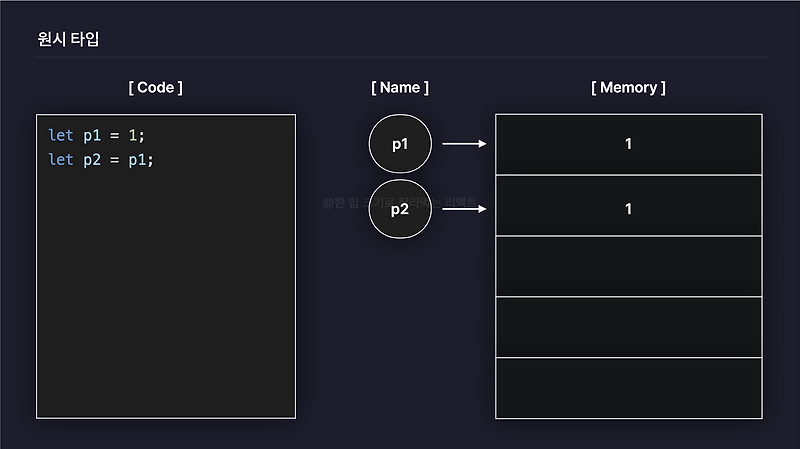The image size is (800, 449).
Task: Click the watermark text behind p2
Action: 342,201
